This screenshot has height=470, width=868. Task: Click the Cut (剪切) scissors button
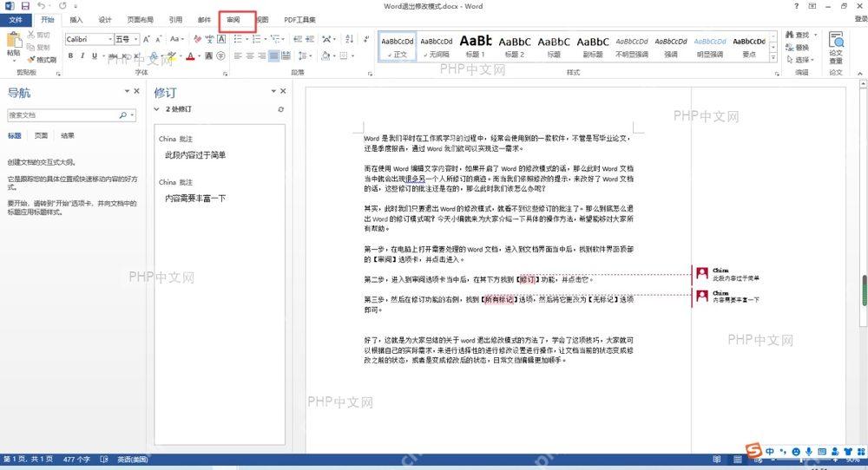click(39, 35)
